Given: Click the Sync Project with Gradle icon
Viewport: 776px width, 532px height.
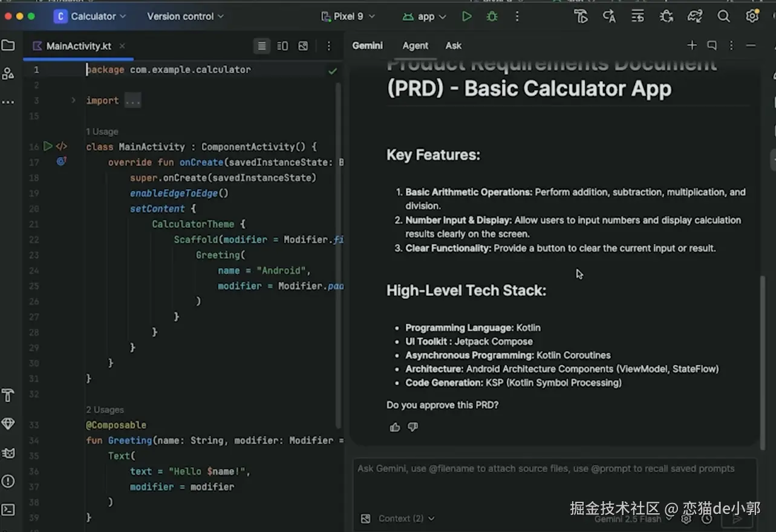Looking at the screenshot, I should click(x=695, y=16).
